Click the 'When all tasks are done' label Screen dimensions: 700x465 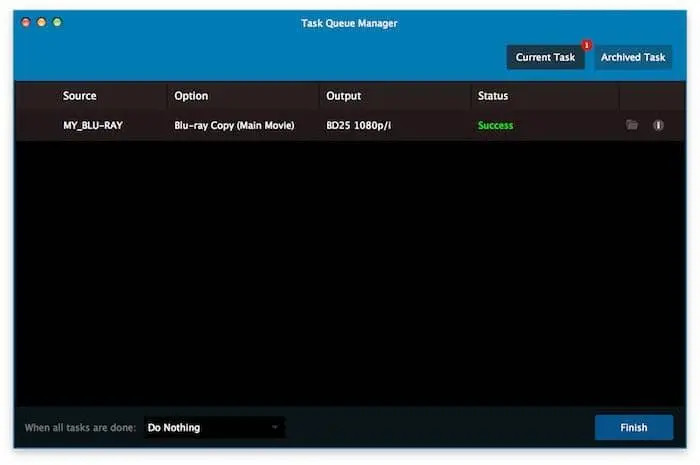tap(80, 428)
